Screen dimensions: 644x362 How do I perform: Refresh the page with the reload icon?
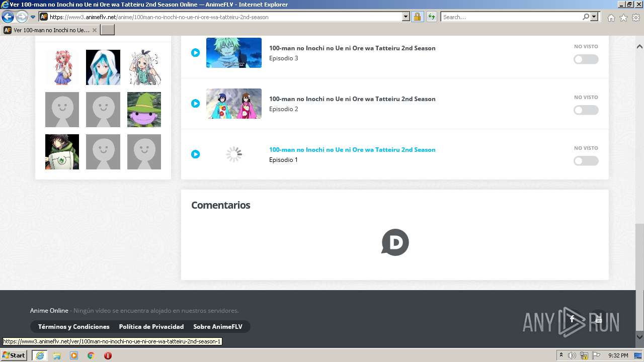point(431,17)
